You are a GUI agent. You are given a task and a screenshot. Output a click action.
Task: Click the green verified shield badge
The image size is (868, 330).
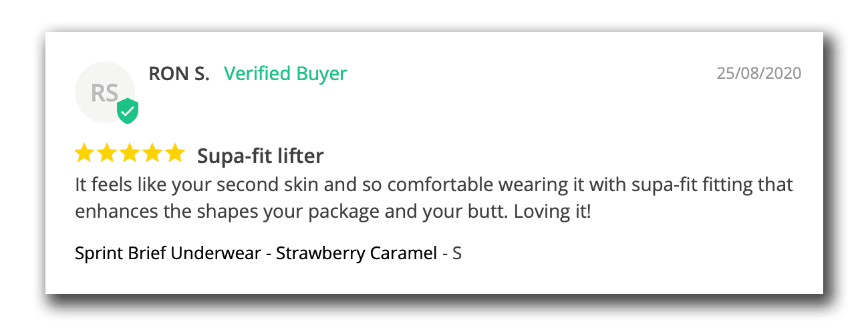(128, 111)
